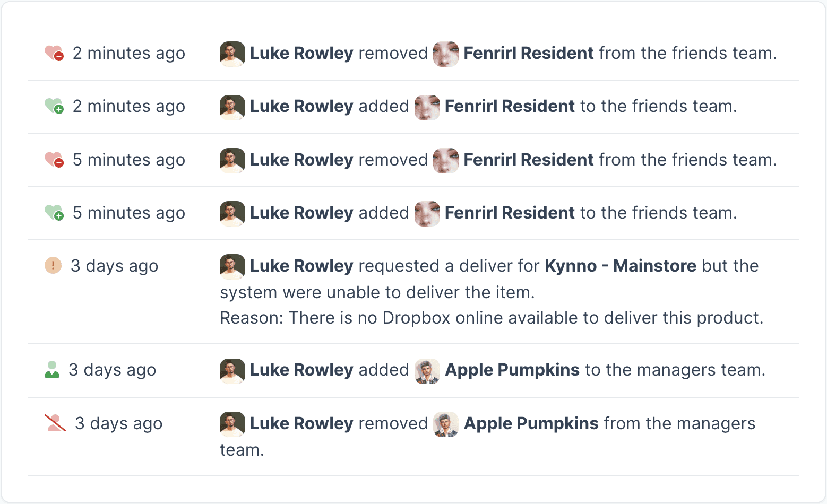Image resolution: width=827 pixels, height=504 pixels.
Task: Click the red heart-minus icon beside the first "5 minutes ago" entry
Action: click(54, 160)
